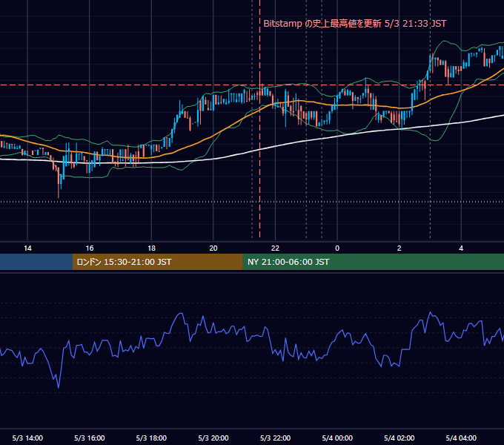504x445 pixels.
Task: Click the 5/3 22:00 bottom axis label
Action: (x=275, y=438)
